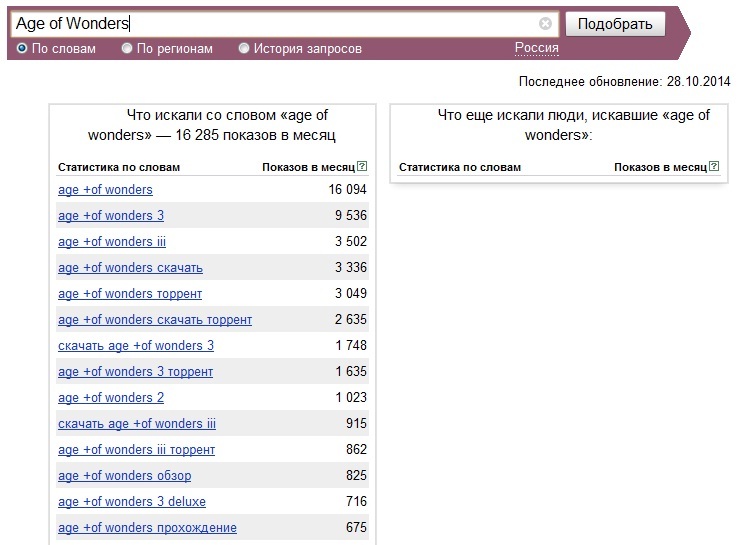Click the 9 536 impressions value

coord(351,215)
